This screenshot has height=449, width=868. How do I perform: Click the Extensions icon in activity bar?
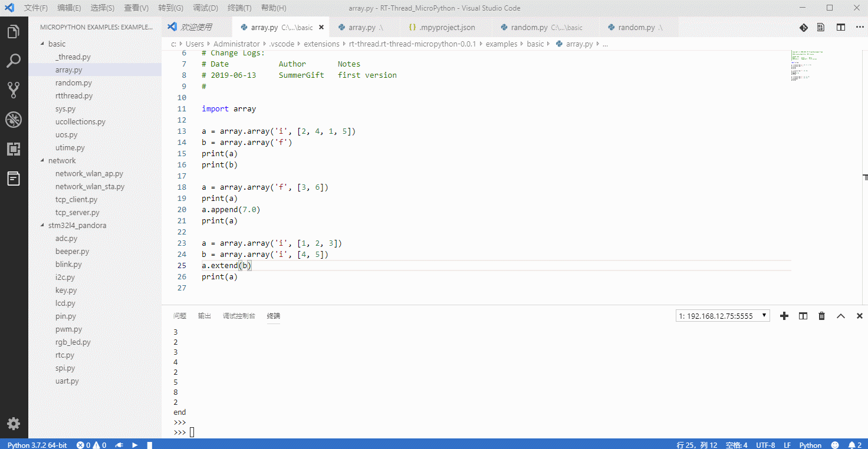pos(14,149)
